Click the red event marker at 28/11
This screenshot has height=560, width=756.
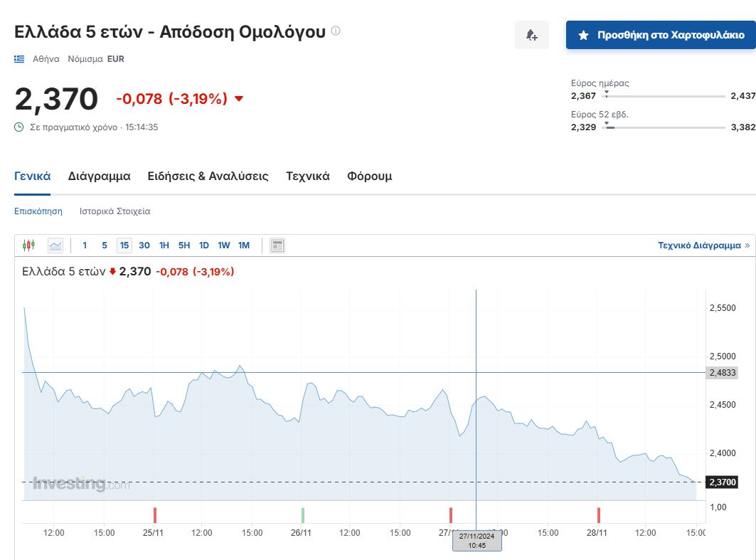pyautogui.click(x=599, y=515)
